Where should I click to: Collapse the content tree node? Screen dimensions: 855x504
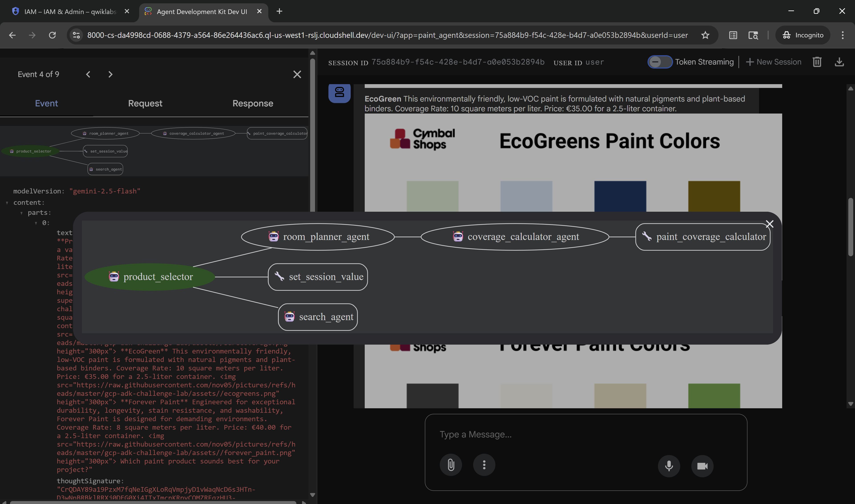pyautogui.click(x=7, y=203)
